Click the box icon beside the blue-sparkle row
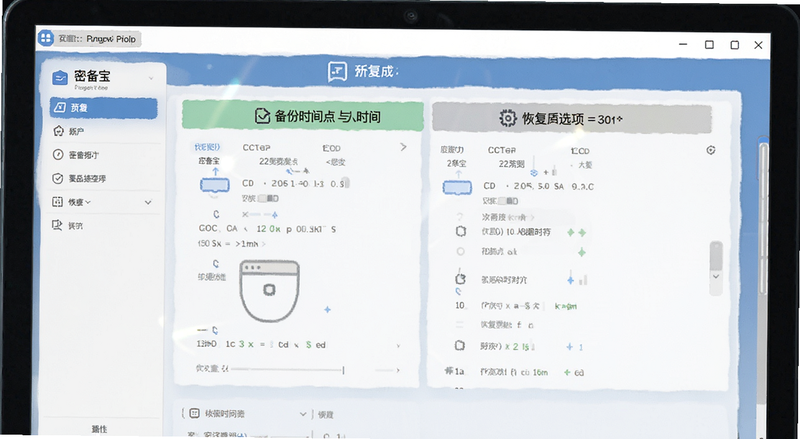 tap(460, 279)
